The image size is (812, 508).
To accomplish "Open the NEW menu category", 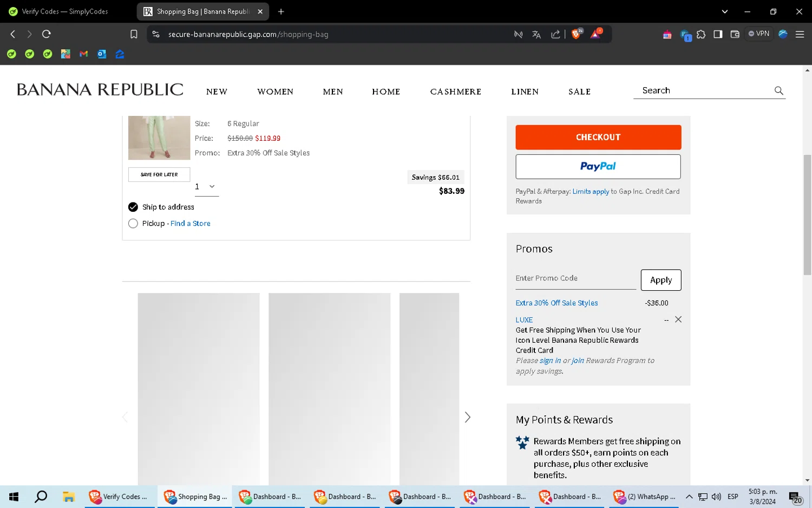I will point(217,92).
